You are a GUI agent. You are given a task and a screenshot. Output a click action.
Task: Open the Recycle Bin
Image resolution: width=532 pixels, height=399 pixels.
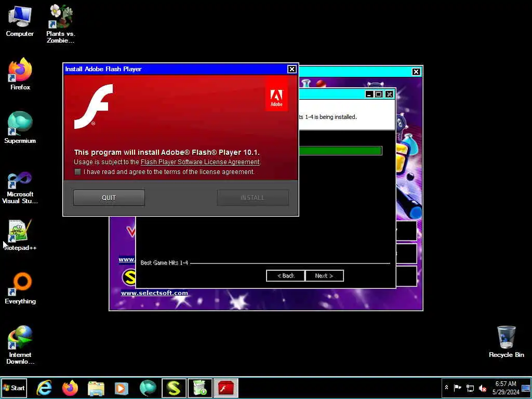coord(506,341)
